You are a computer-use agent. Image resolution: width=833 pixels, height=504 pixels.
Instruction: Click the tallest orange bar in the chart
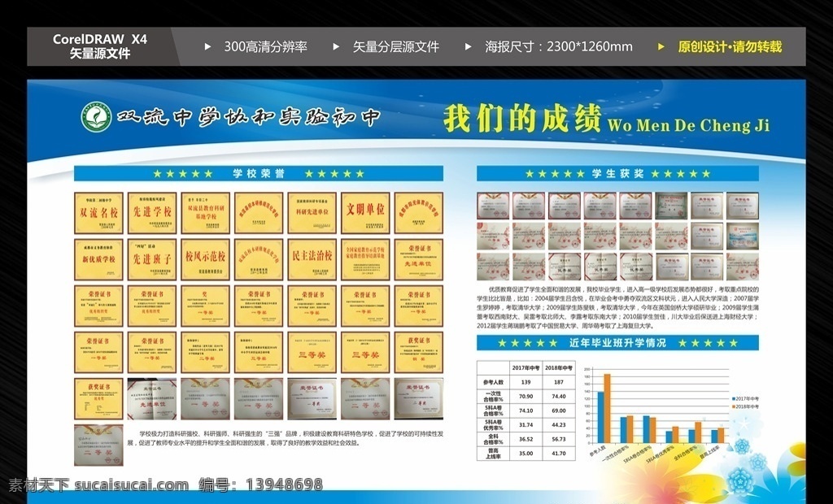tap(607, 408)
